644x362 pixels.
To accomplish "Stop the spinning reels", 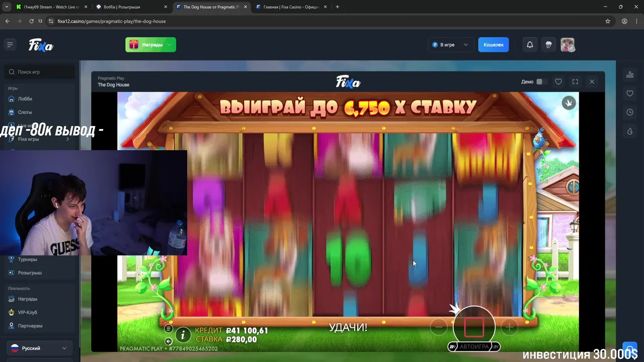I will point(474,327).
